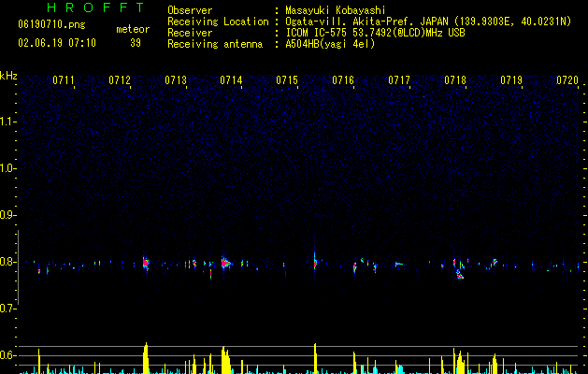
Task: Click the 0.9 frequency axis label
Action: click(x=8, y=215)
